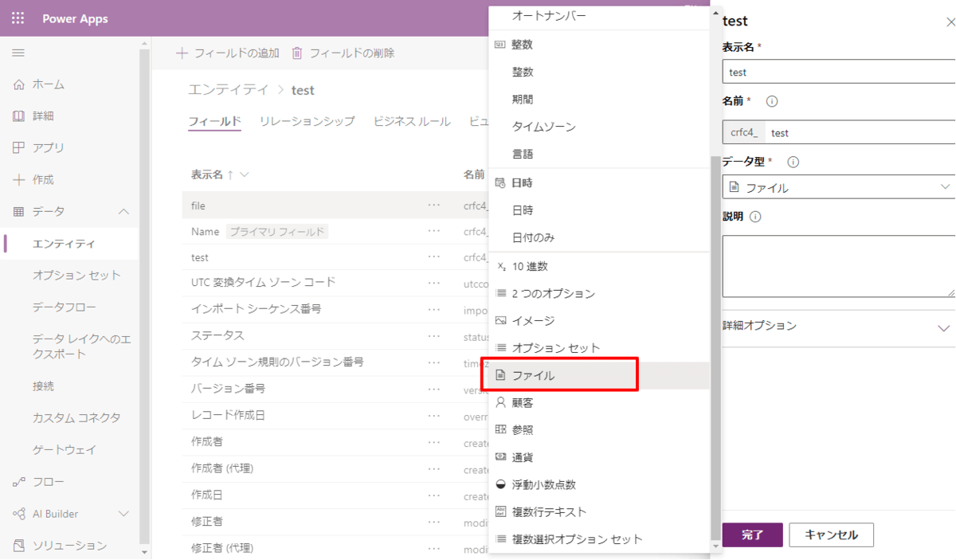Open more options for test row
The height and width of the screenshot is (560, 956).
[x=434, y=257]
